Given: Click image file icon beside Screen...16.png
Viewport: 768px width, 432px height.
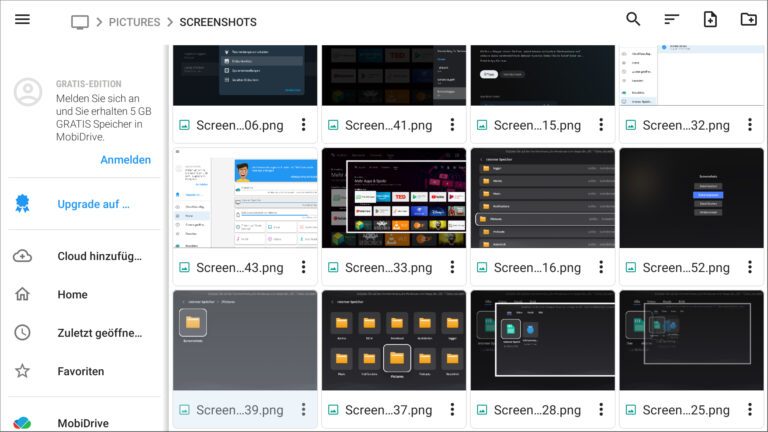Looking at the screenshot, I should coord(482,267).
